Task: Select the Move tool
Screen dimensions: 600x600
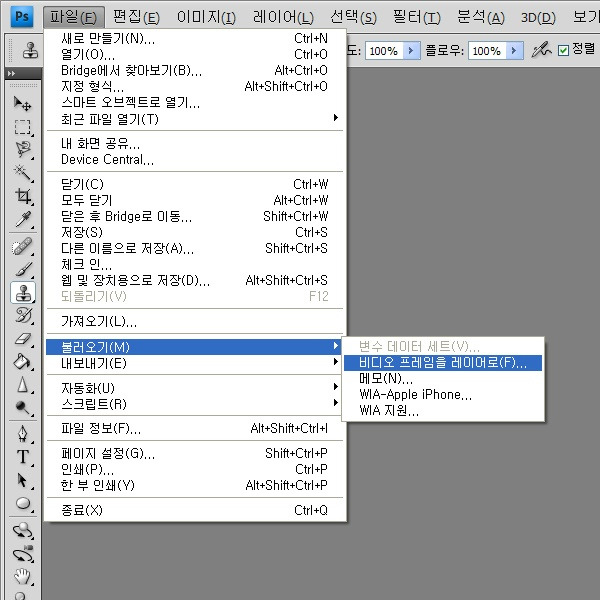Action: [x=23, y=103]
